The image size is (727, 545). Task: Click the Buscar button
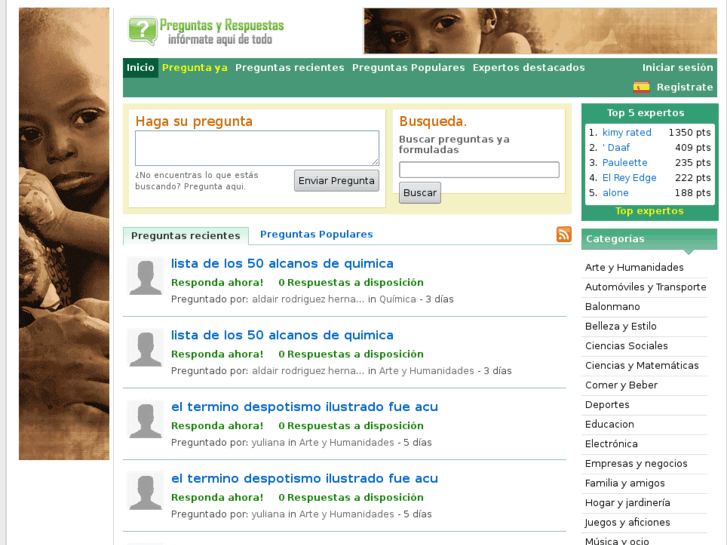(420, 192)
